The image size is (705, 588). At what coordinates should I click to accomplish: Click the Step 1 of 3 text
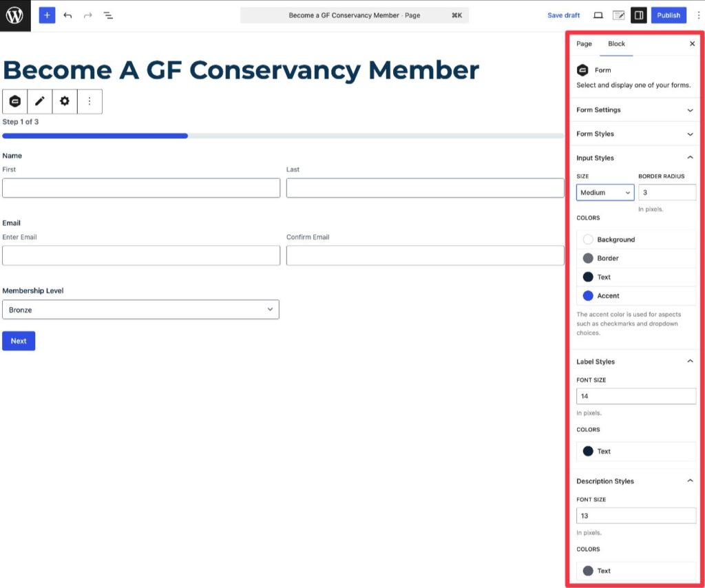[20, 122]
